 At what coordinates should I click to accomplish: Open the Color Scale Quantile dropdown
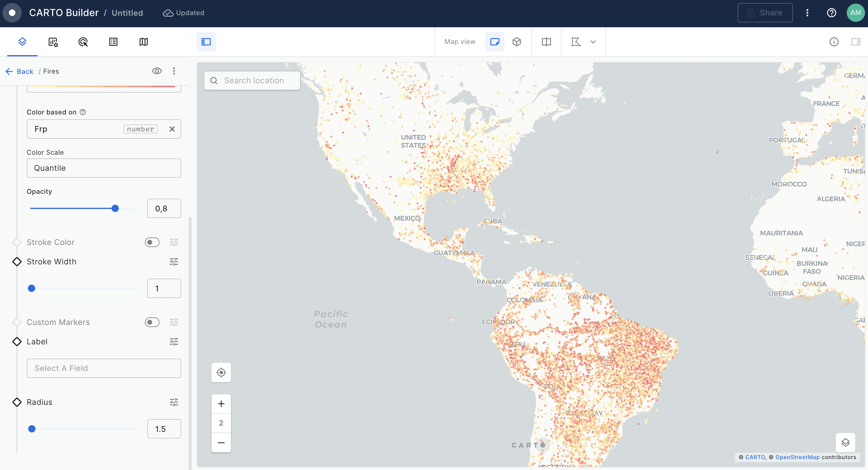click(x=104, y=168)
